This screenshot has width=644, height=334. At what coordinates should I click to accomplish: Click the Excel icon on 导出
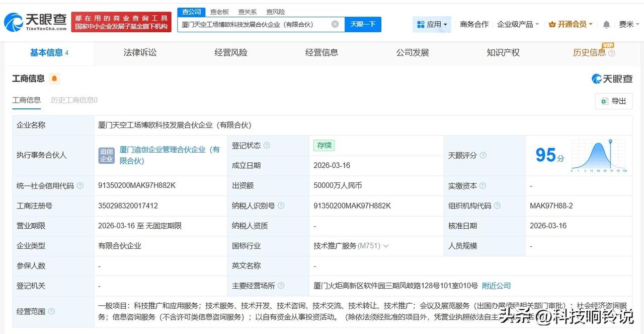pos(604,101)
